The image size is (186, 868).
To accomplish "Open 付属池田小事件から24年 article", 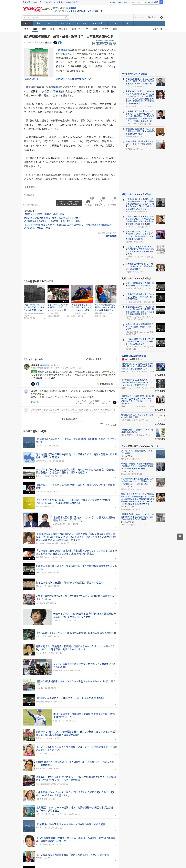I will (x=76, y=567).
